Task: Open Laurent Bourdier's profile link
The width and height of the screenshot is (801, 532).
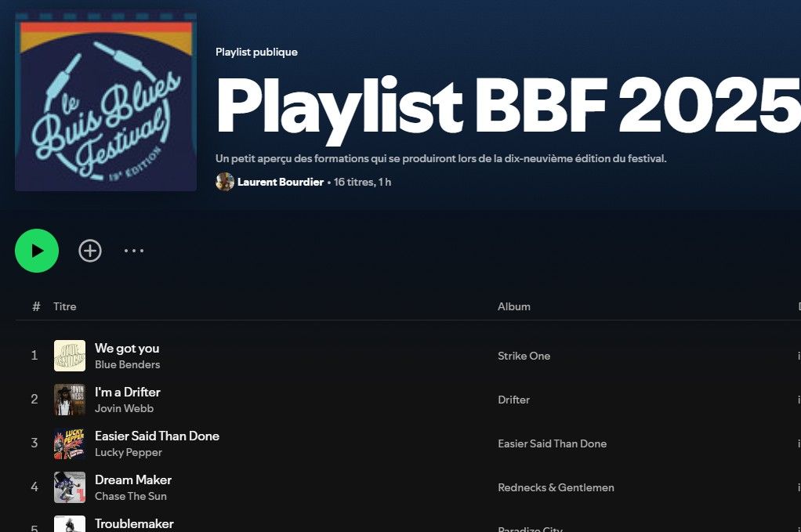Action: click(x=281, y=182)
